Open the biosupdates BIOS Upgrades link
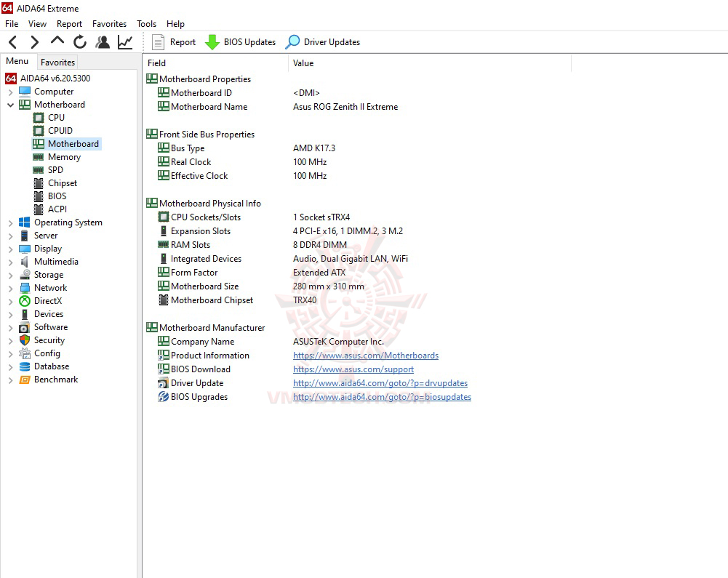728x578 pixels. (382, 398)
